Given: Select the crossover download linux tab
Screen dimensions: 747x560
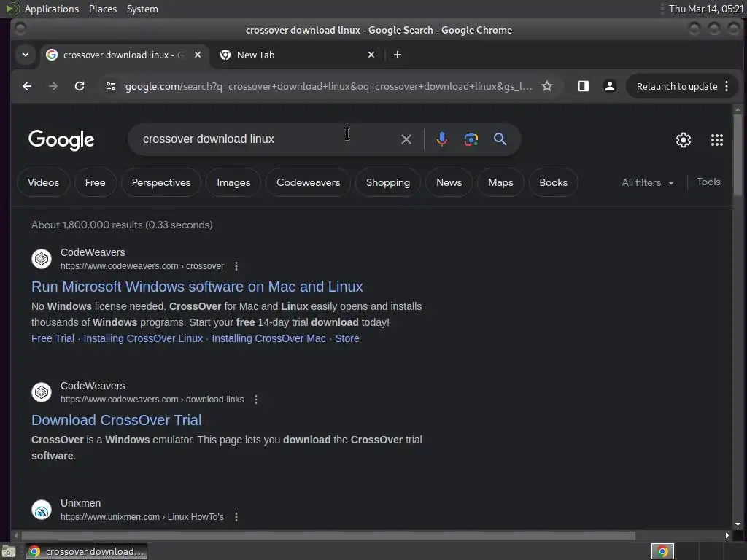Looking at the screenshot, I should coord(124,55).
